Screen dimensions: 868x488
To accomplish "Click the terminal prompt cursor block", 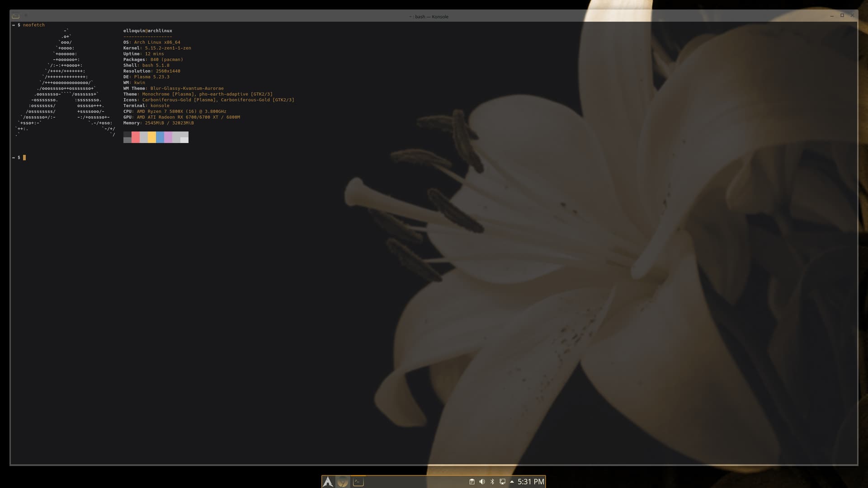I will [x=24, y=158].
